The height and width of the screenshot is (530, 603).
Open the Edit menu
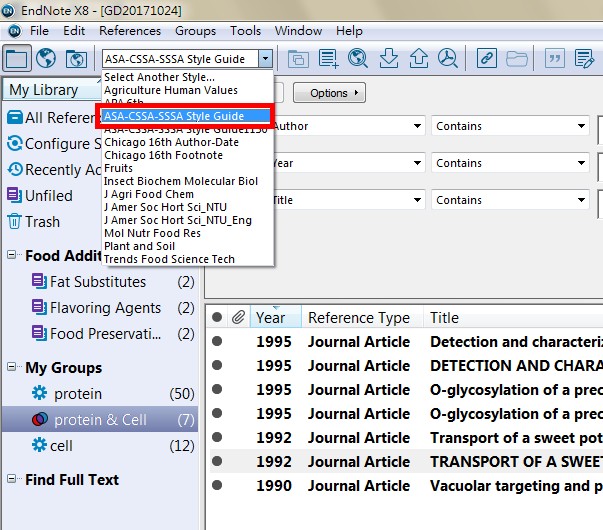coord(74,31)
